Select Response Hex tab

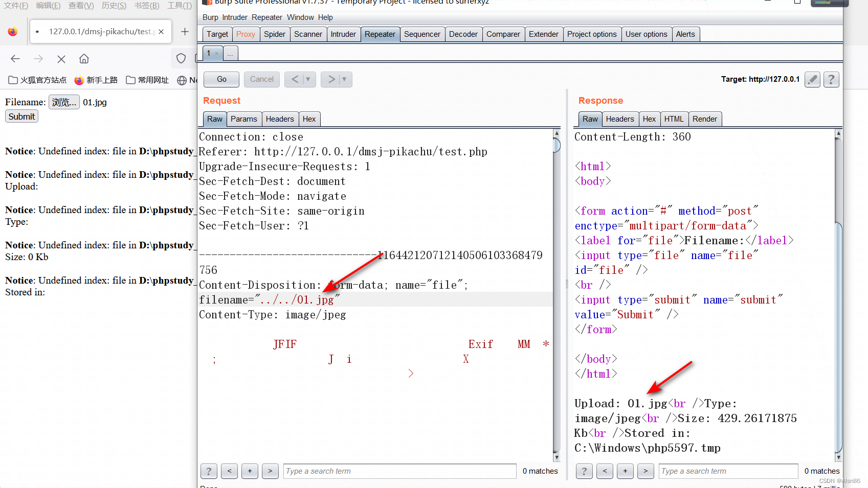coord(650,119)
